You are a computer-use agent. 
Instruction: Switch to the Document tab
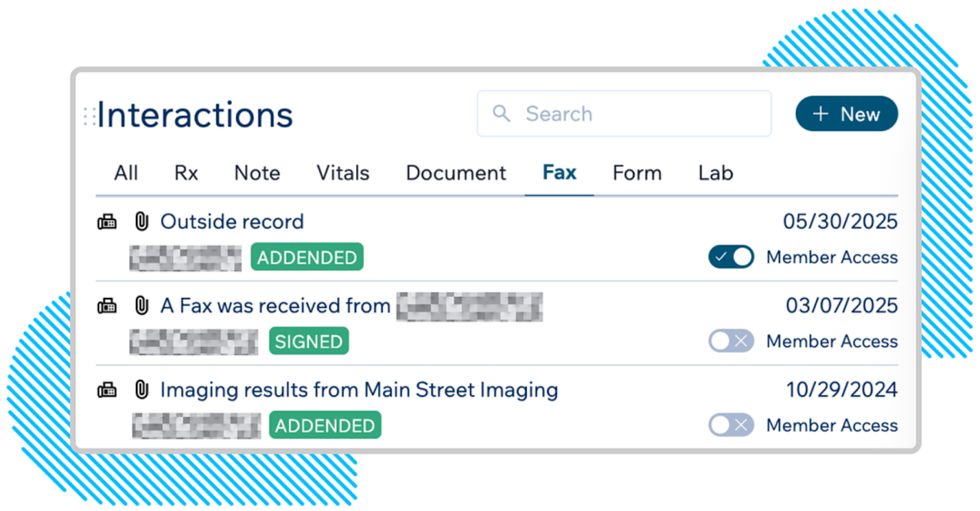click(456, 173)
